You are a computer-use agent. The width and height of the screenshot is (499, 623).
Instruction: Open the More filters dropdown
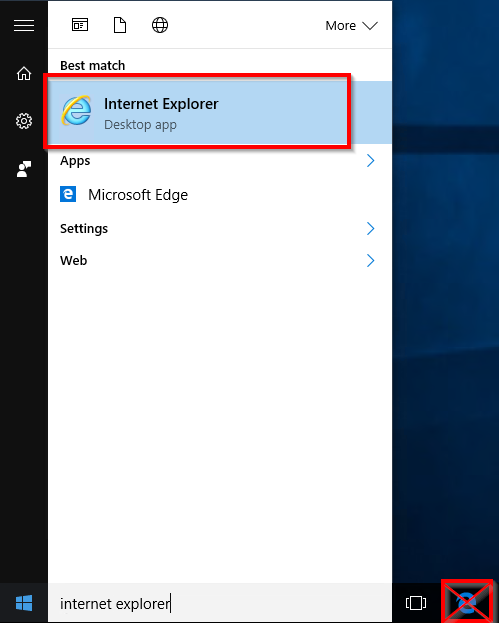click(351, 26)
